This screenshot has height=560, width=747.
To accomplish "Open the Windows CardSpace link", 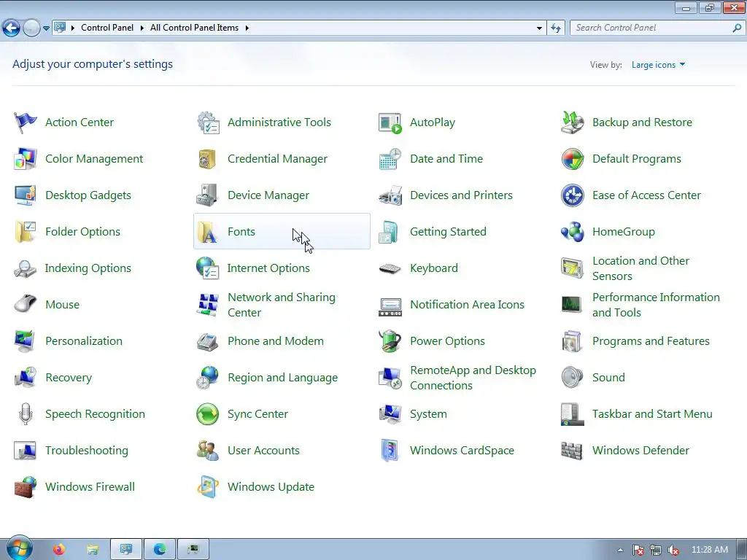I will tap(462, 451).
